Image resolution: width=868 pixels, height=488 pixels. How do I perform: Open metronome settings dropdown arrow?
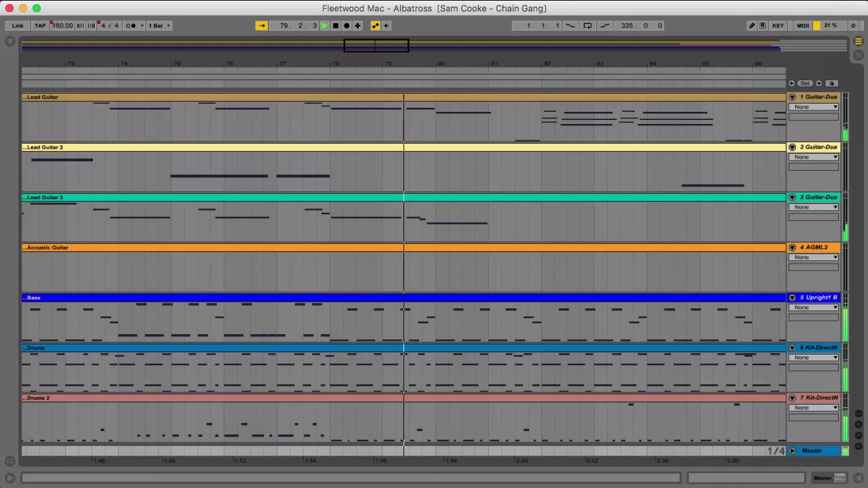[x=142, y=26]
